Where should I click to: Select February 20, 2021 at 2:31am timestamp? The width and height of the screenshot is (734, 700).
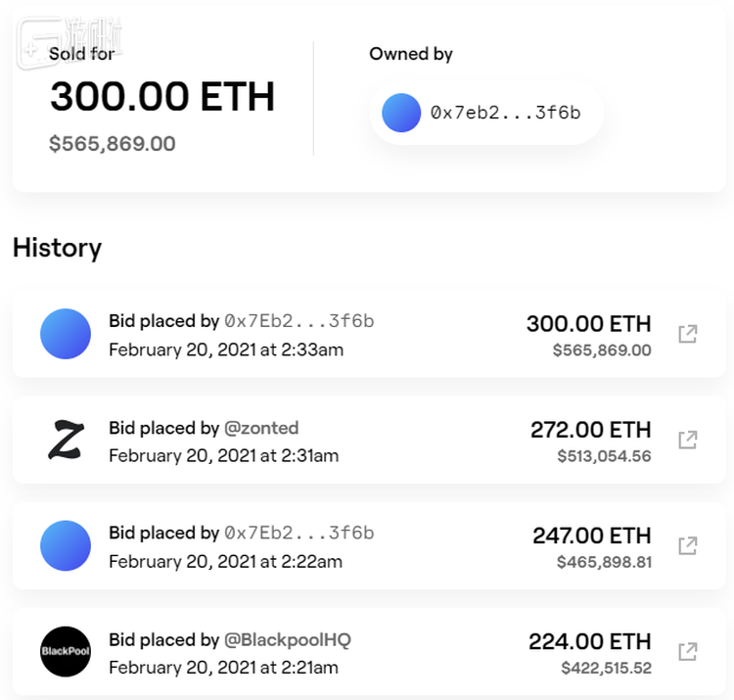(223, 455)
